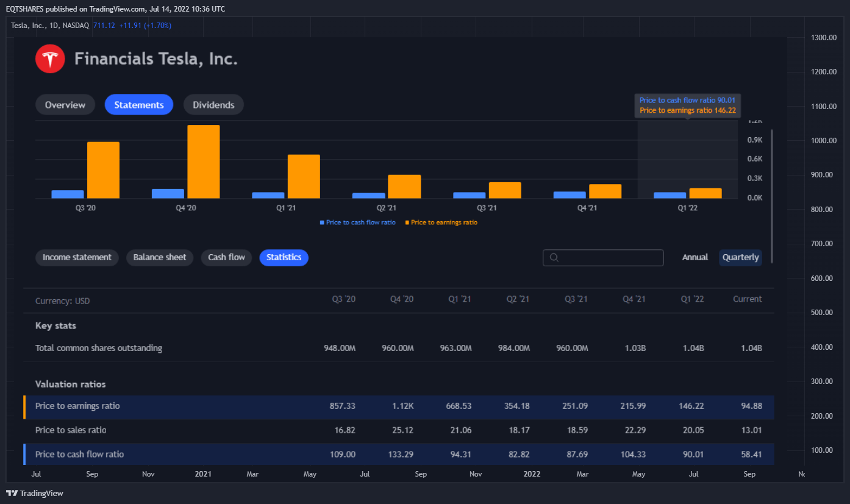850x504 pixels.
Task: Click the Price to earnings ratio legend label
Action: tap(444, 222)
